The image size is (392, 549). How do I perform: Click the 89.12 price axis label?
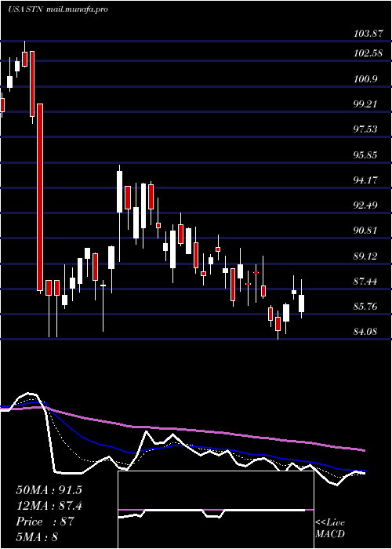[x=365, y=256]
